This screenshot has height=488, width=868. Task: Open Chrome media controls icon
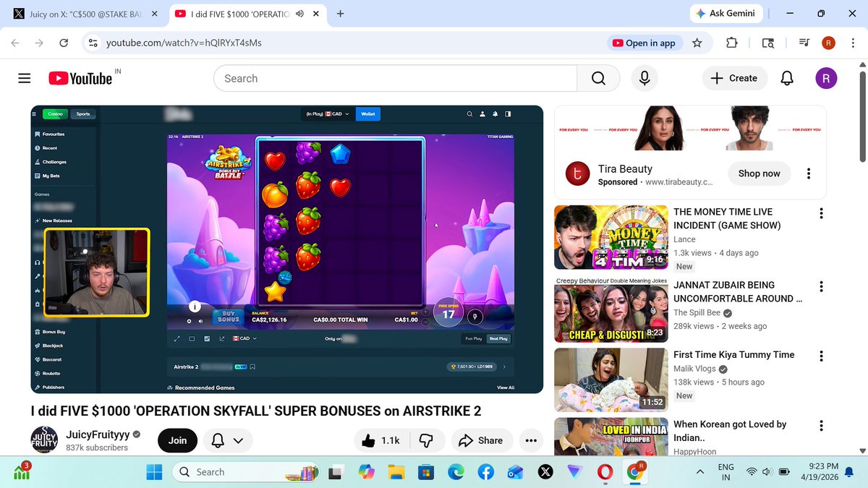click(x=804, y=43)
